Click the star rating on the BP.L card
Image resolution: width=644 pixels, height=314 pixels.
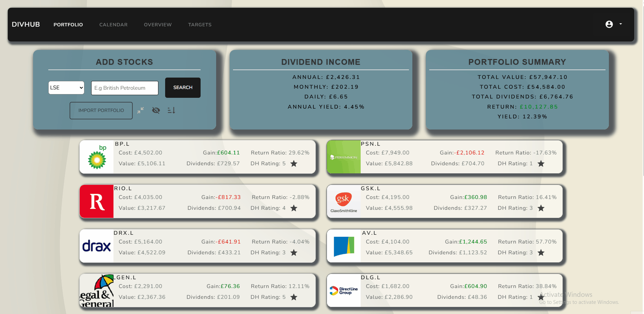[x=293, y=164]
